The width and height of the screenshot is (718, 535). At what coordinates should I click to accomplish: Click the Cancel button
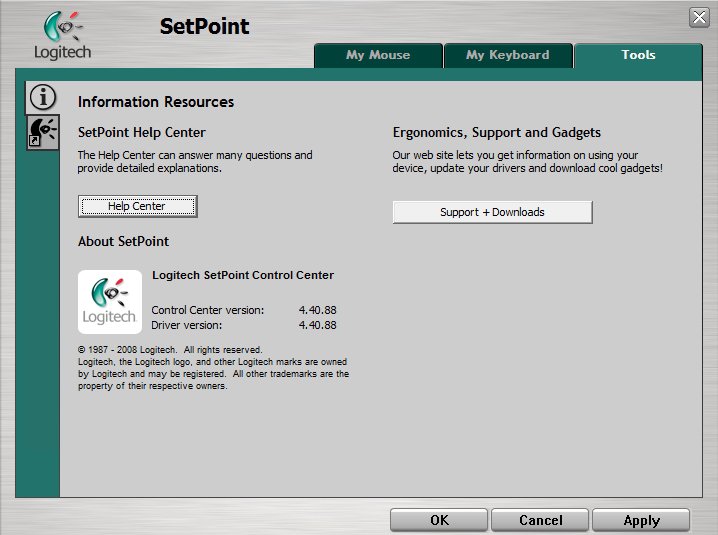click(540, 520)
